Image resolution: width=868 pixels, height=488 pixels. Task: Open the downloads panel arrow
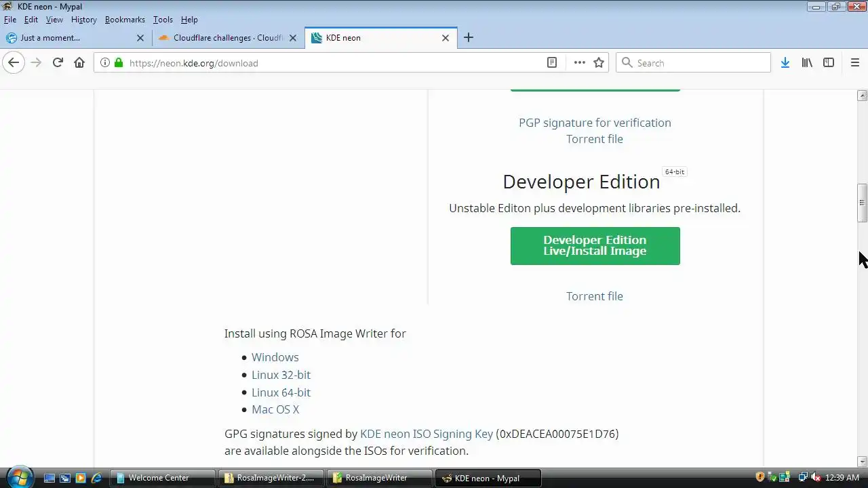tap(785, 63)
